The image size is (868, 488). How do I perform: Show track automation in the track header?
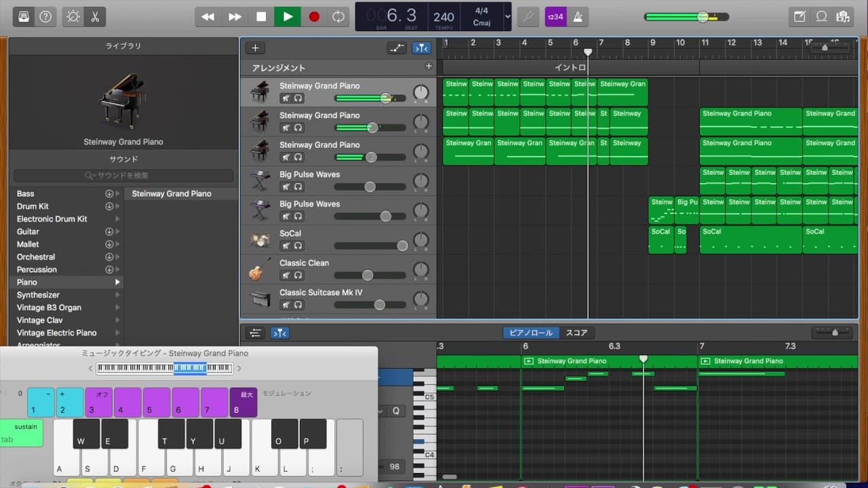(x=397, y=48)
